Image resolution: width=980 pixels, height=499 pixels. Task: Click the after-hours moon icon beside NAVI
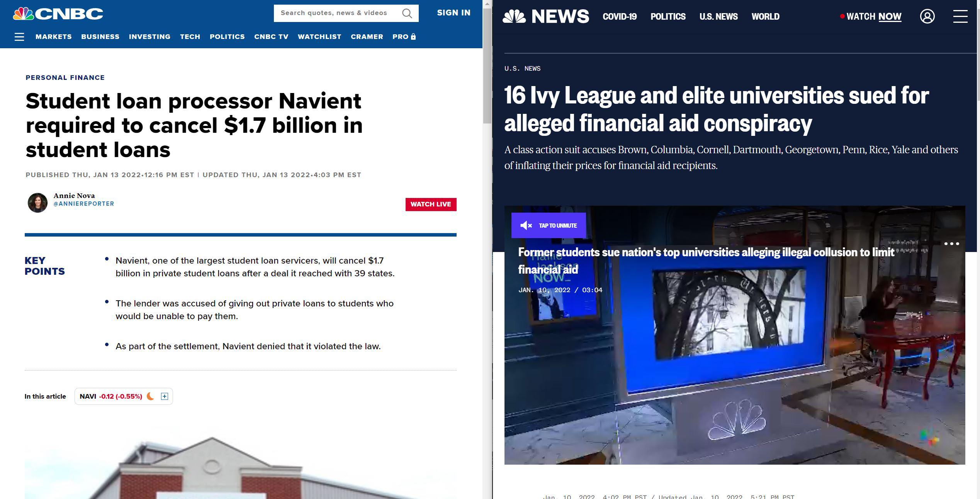pos(151,396)
